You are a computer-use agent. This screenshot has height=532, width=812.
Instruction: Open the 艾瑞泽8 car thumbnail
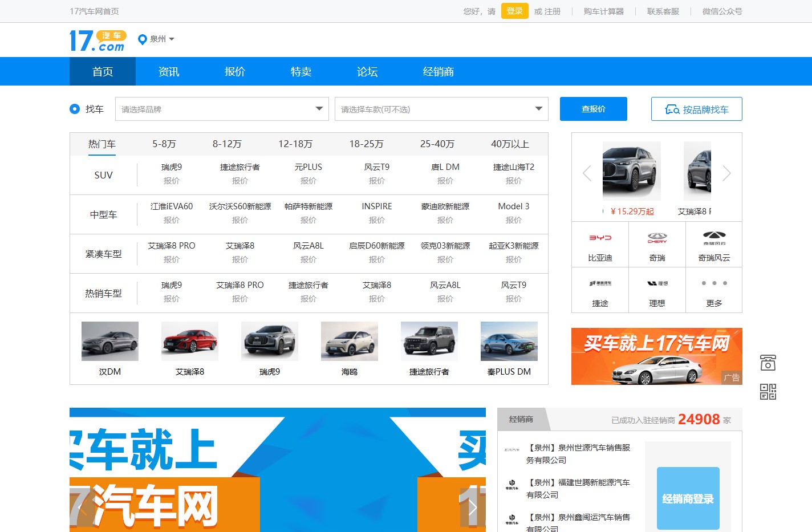coord(190,341)
